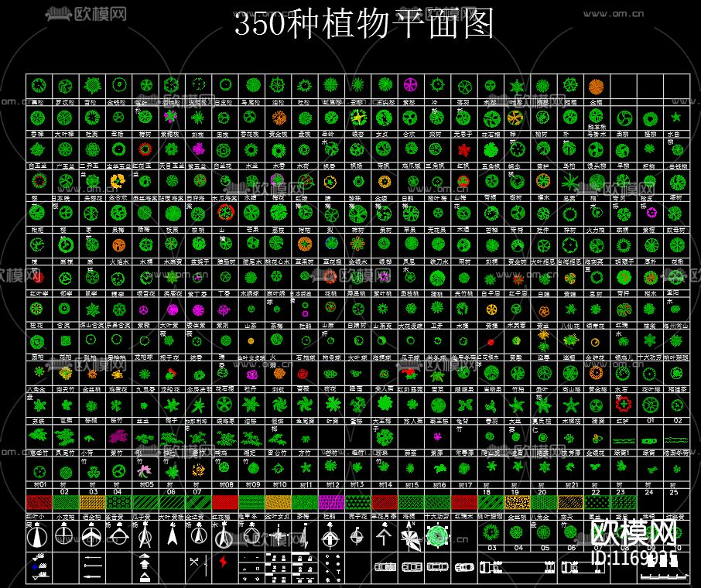The height and width of the screenshot is (588, 701).
Task: Select the 白皮松 ring symbol
Action: [225, 84]
